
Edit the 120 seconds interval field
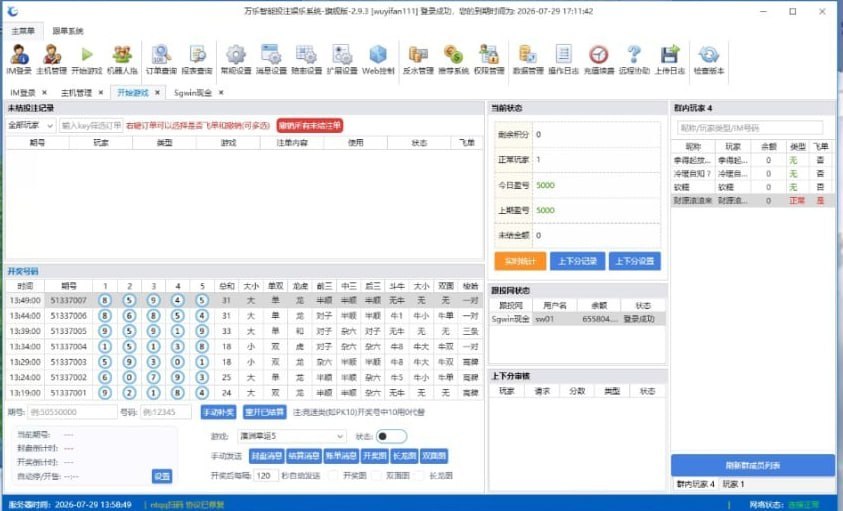click(x=266, y=475)
